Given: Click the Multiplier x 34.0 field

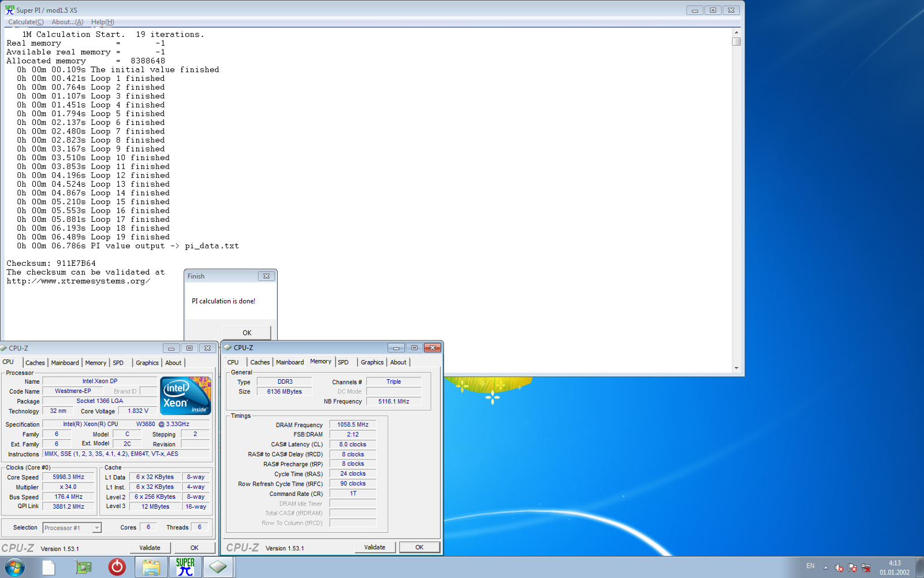Looking at the screenshot, I should (69, 487).
